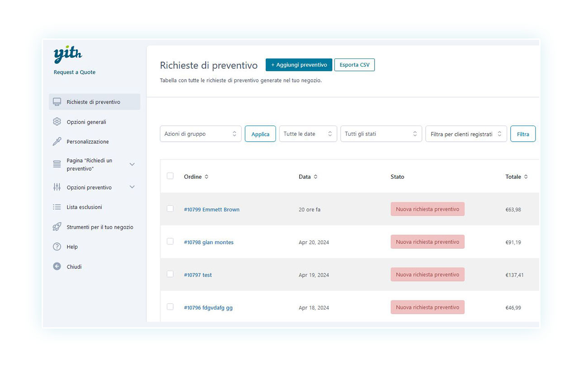
Task: Click the brush icon for Personalizzazione
Action: click(x=57, y=142)
